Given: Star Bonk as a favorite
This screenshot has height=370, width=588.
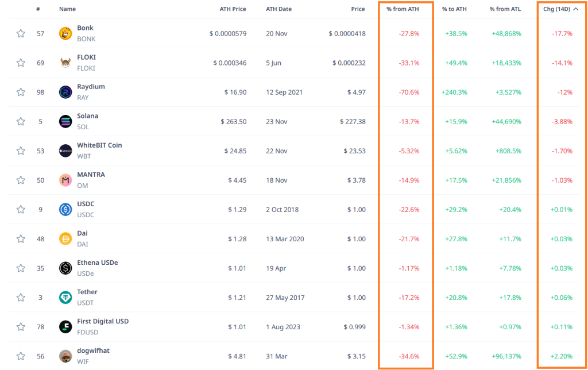Looking at the screenshot, I should [21, 33].
